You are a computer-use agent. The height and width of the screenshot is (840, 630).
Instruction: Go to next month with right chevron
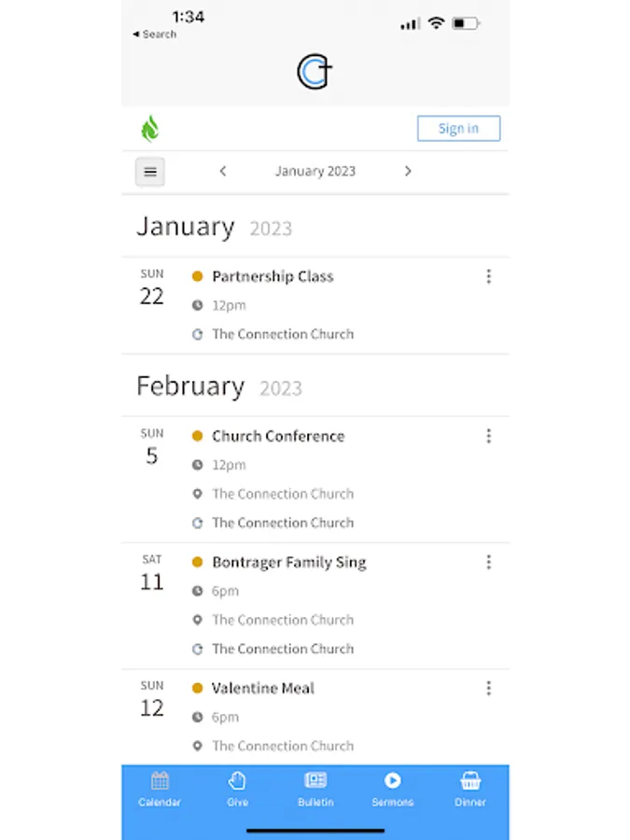tap(408, 172)
